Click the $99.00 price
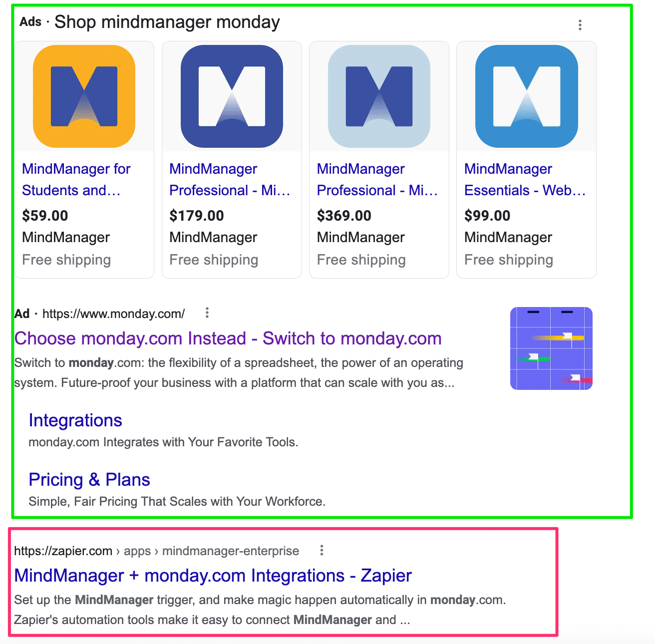Screen dimensions: 655x644 487,216
